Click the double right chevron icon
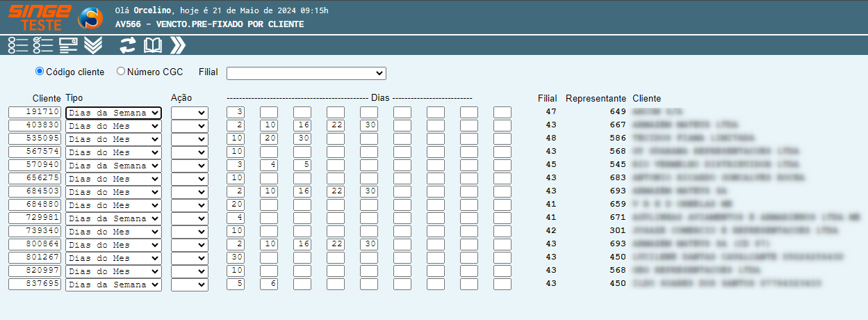The width and height of the screenshot is (868, 320). coord(178,46)
